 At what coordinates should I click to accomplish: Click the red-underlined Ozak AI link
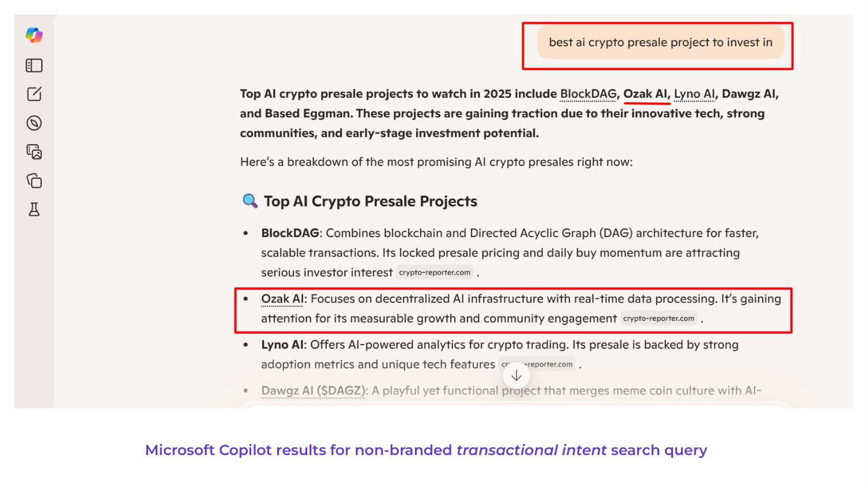[x=645, y=93]
